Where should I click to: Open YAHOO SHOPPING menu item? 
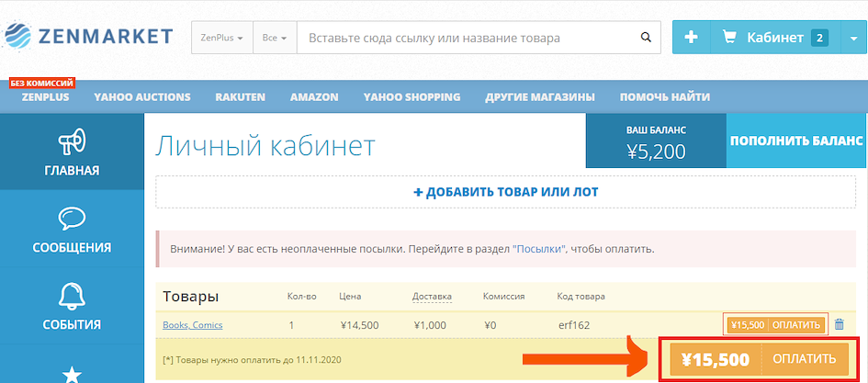pos(411,96)
